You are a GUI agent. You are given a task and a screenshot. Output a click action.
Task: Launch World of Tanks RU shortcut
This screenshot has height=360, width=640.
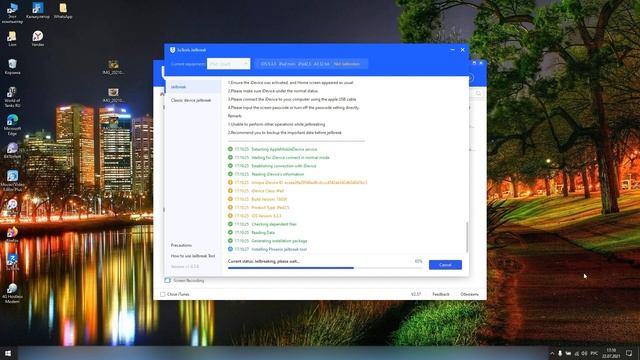pos(12,97)
